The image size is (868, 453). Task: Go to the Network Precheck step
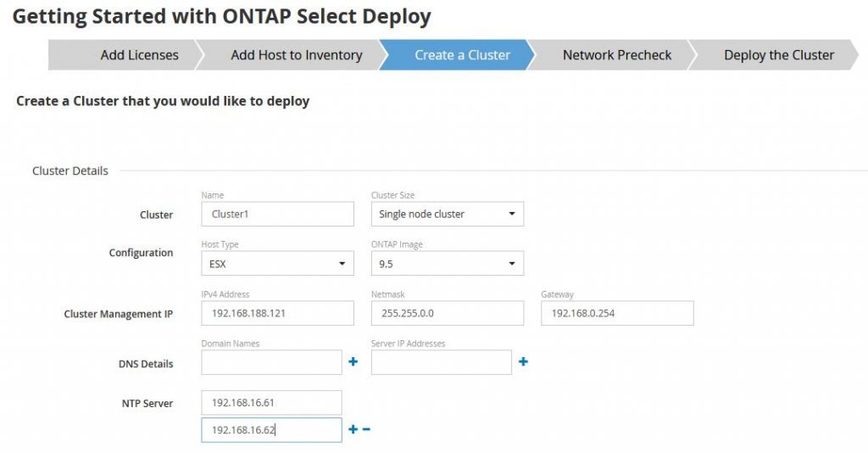[x=614, y=55]
